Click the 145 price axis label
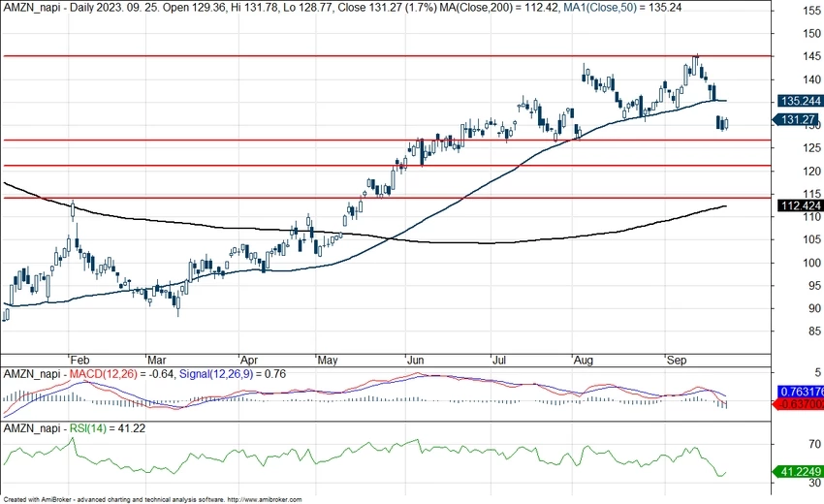Image resolution: width=824 pixels, height=504 pixels. point(811,56)
